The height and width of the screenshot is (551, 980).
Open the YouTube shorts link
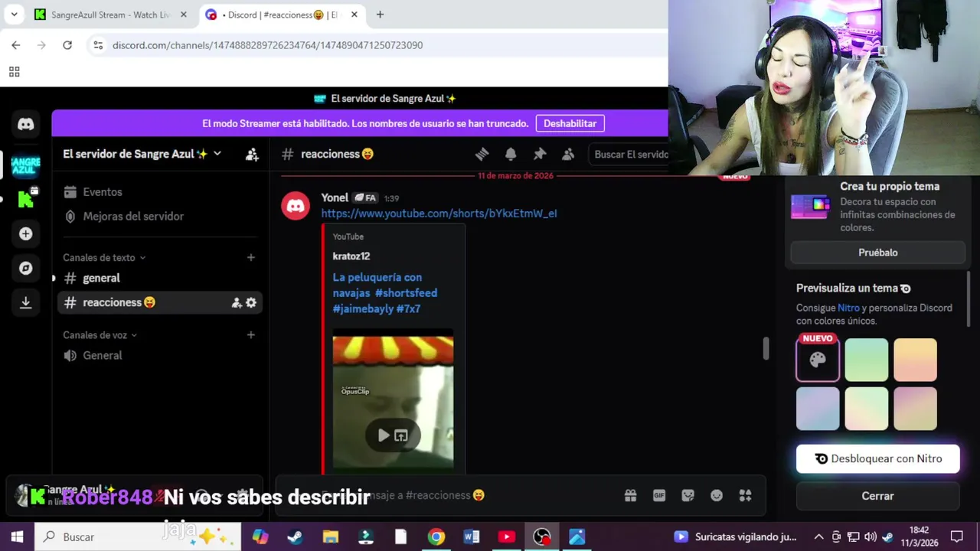click(439, 214)
